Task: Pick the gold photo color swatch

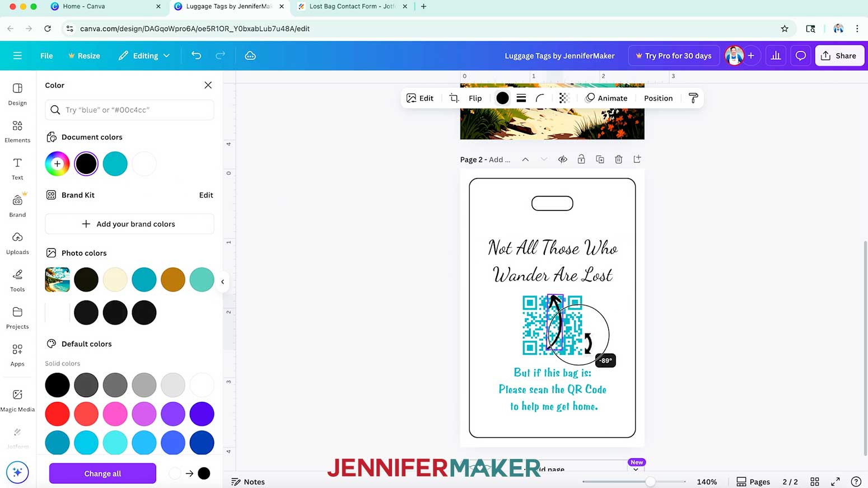Action: click(x=173, y=279)
